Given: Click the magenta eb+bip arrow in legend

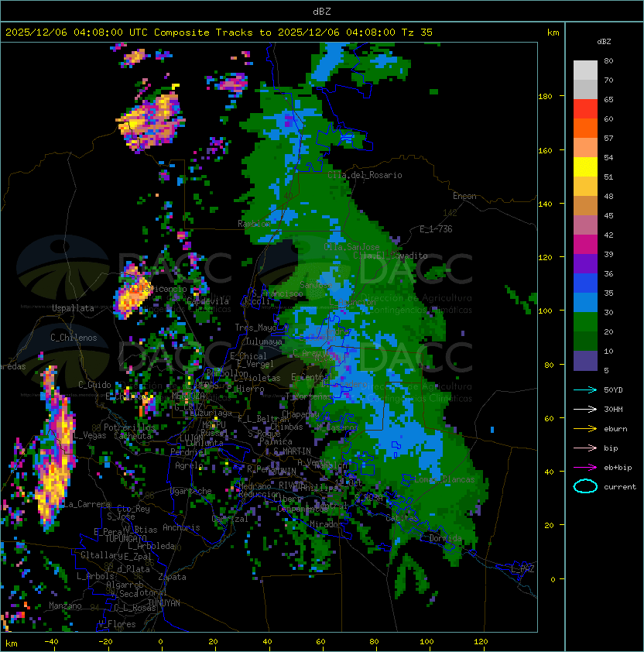Looking at the screenshot, I should click(x=585, y=468).
